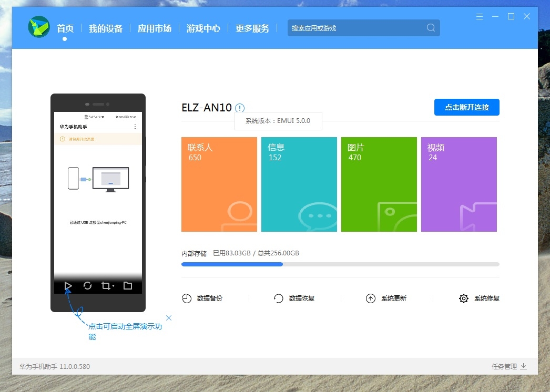
Task: Click the internal storage usage bar
Action: [340, 264]
